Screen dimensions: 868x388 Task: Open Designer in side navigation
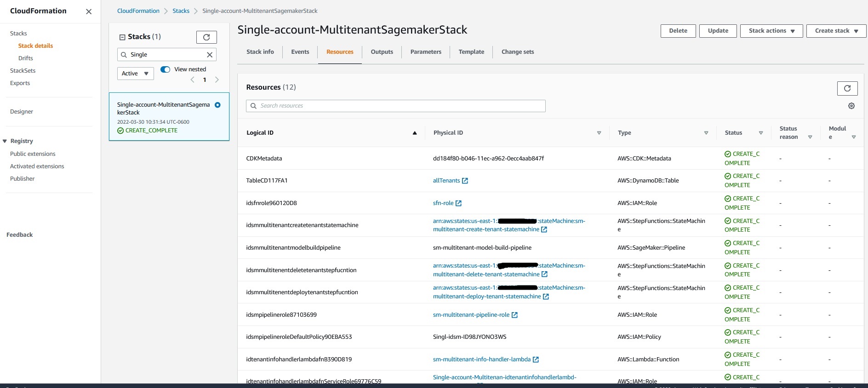pos(22,112)
